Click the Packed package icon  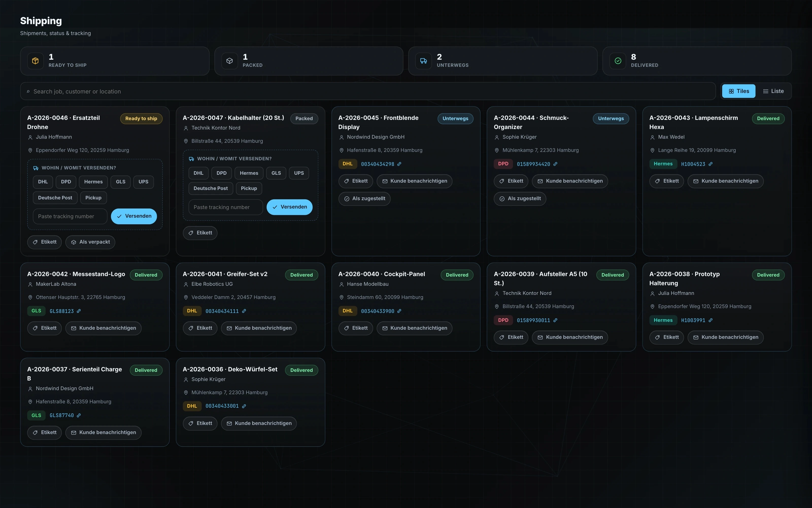[229, 61]
